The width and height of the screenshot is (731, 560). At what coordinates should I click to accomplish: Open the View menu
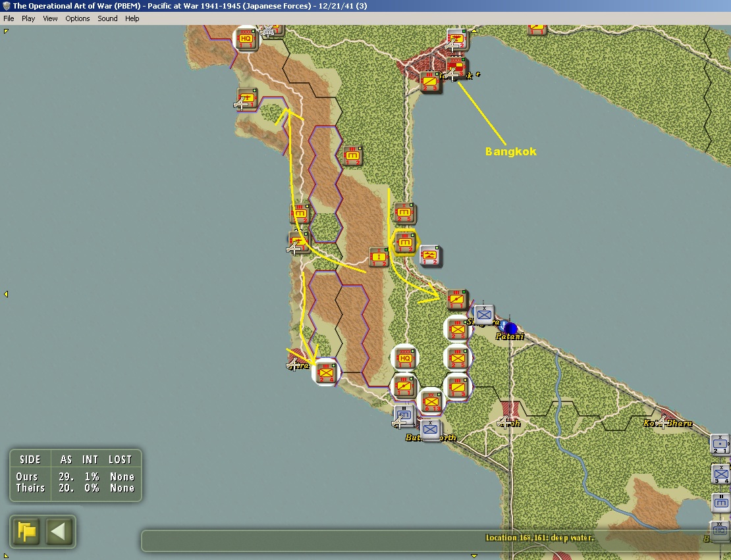[x=50, y=18]
